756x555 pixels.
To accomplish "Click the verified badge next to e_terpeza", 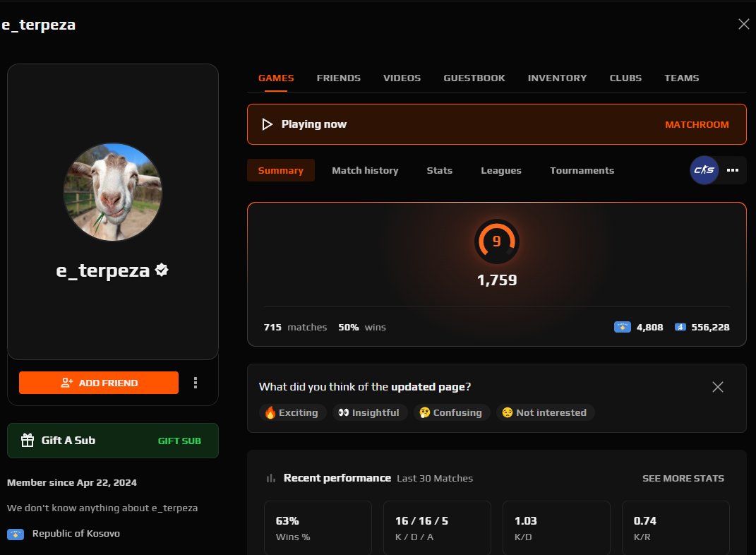I will pyautogui.click(x=162, y=270).
